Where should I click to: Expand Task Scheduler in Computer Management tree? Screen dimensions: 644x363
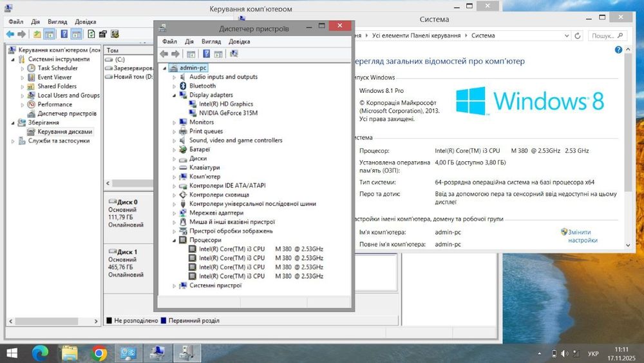(x=22, y=68)
